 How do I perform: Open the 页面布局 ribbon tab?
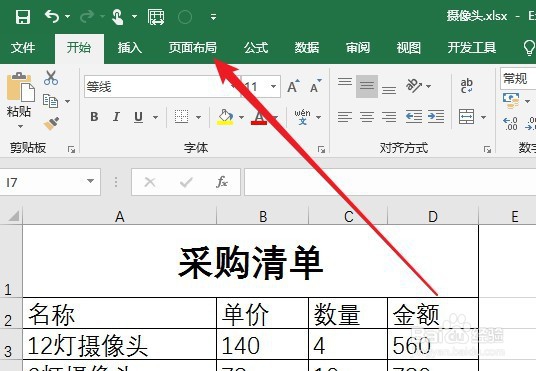coord(192,48)
